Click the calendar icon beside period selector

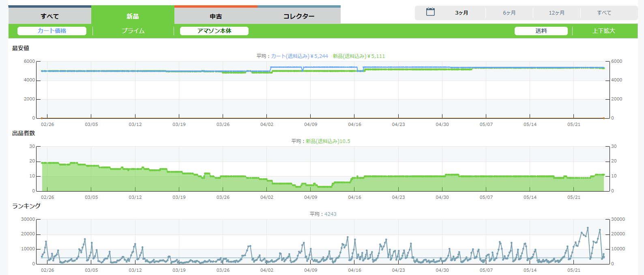pos(430,12)
